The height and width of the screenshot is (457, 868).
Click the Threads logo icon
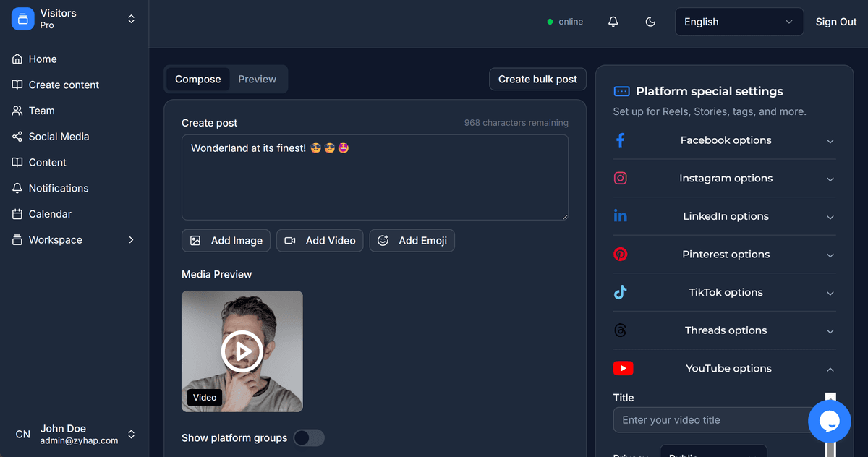[621, 330]
